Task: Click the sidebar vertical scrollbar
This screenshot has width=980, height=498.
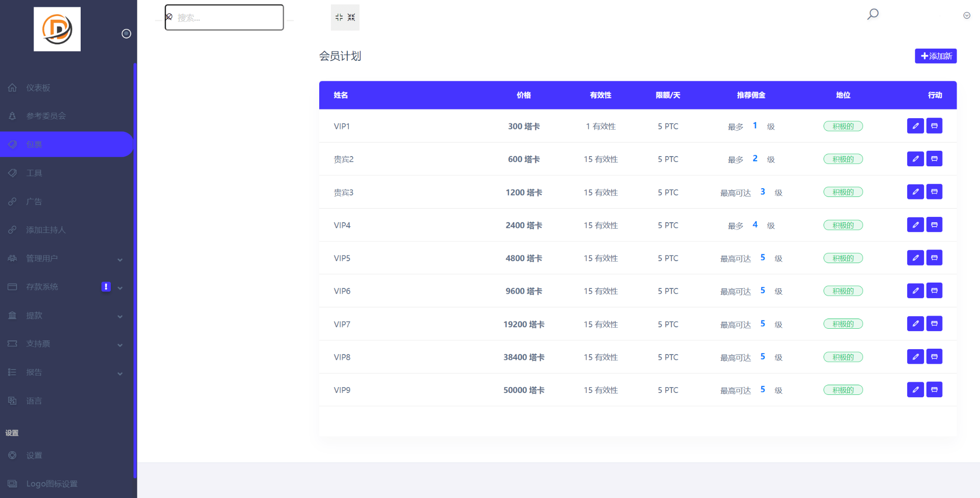Action: coord(135,270)
